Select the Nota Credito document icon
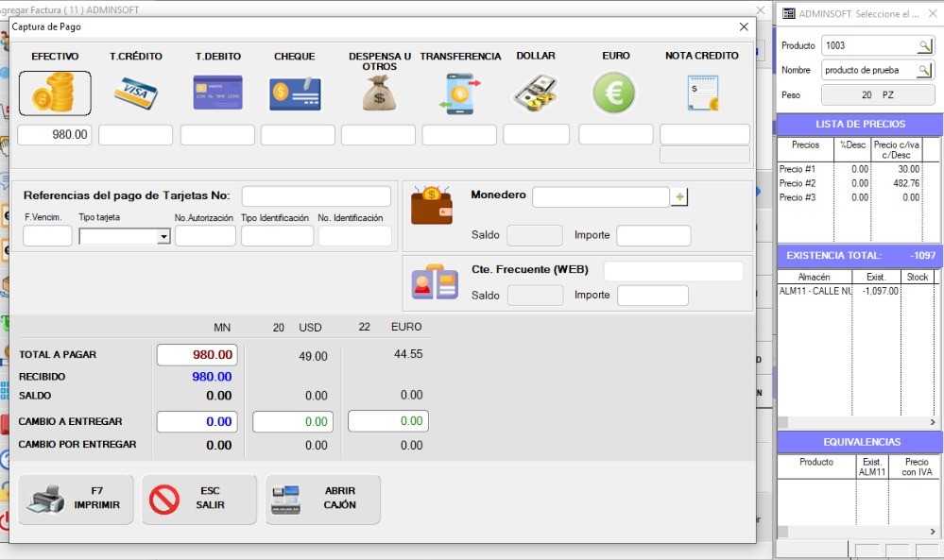Viewport: 944px width, 560px height. pos(702,93)
